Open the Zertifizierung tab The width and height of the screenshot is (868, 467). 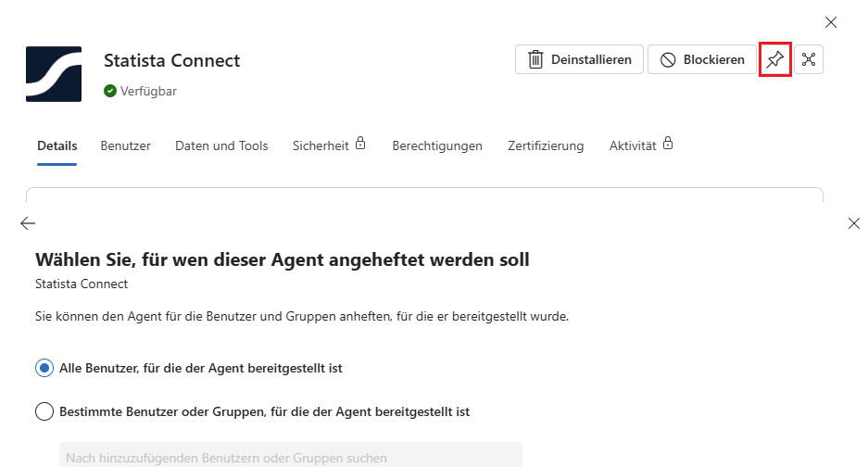click(546, 145)
